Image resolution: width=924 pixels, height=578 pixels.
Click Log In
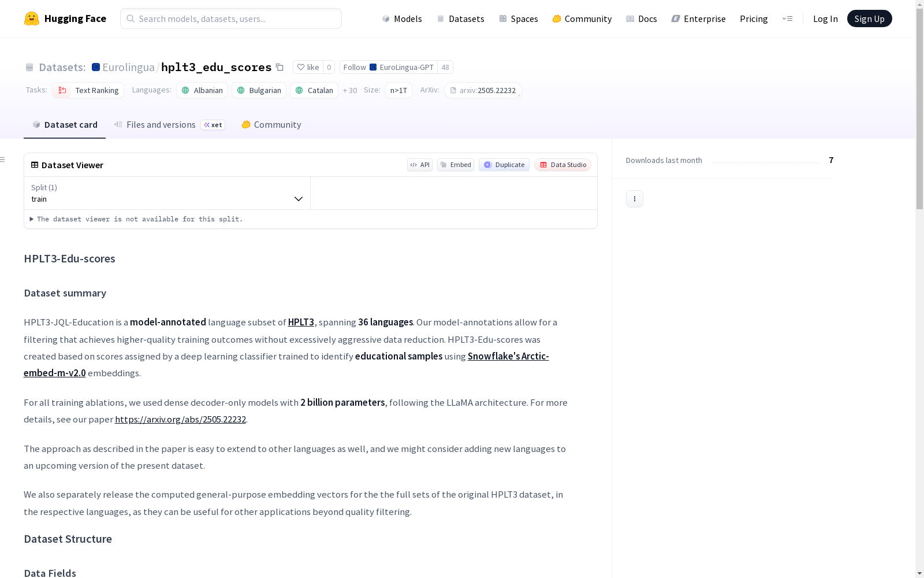point(825,18)
